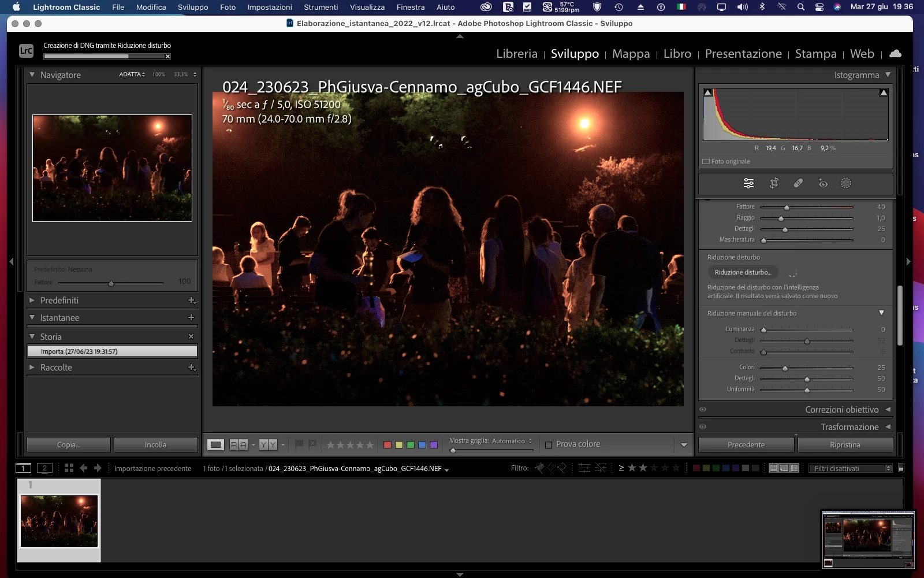The width and height of the screenshot is (924, 578).
Task: Add a collection with Raccolte plus icon
Action: (192, 367)
